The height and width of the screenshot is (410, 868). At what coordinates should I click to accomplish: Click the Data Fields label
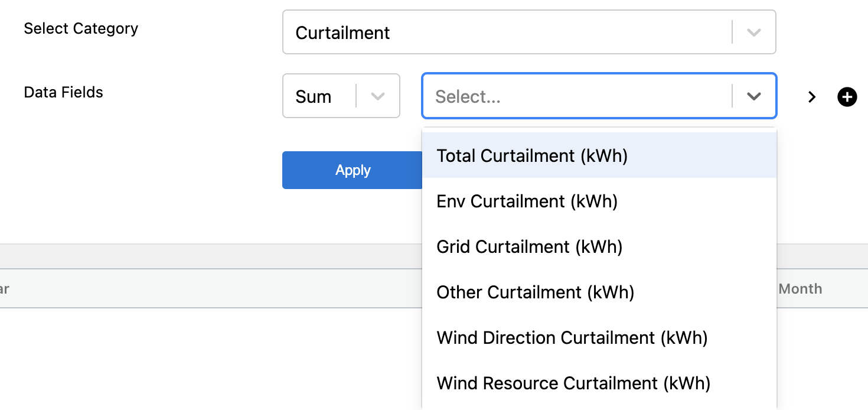(x=63, y=92)
